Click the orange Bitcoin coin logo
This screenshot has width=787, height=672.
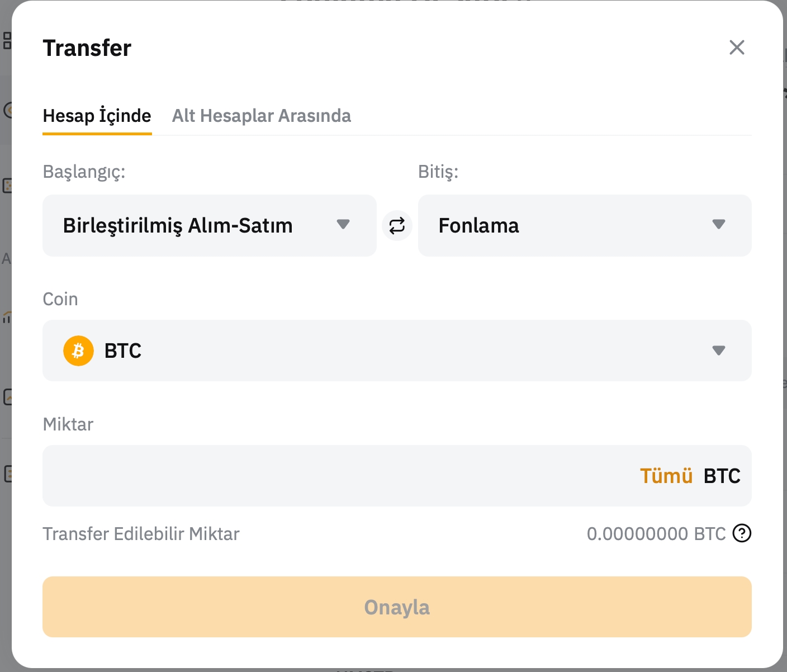(x=78, y=351)
